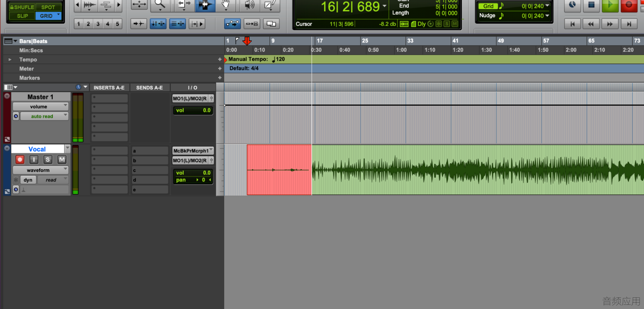Click the audio zoom waveform icon

(x=90, y=5)
